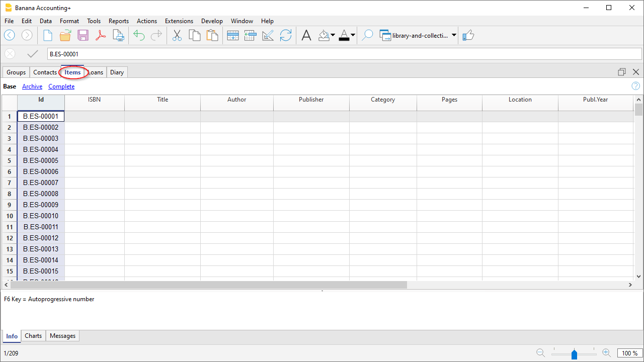Switch to the Loans tab
Screen dimensions: 644x362
pos(96,72)
